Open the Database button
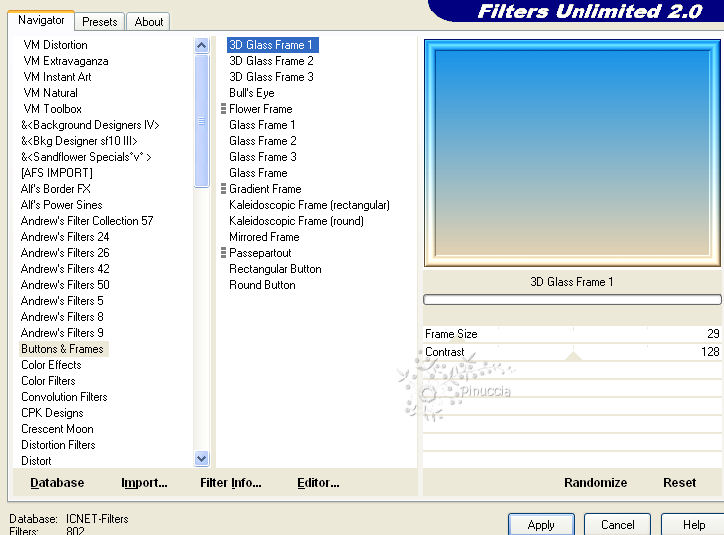The height and width of the screenshot is (535, 724). pyautogui.click(x=57, y=483)
